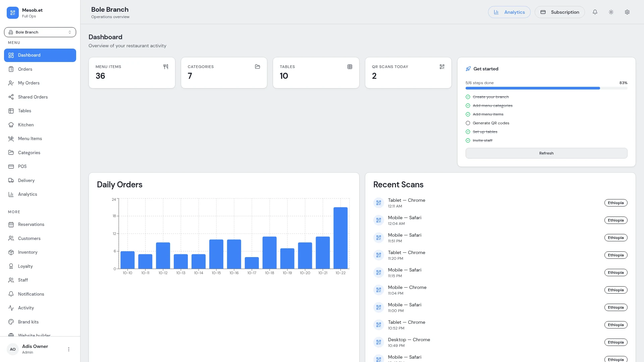Screen dimensions: 644x362
Task: Click the AO user avatar
Action: click(x=13, y=349)
